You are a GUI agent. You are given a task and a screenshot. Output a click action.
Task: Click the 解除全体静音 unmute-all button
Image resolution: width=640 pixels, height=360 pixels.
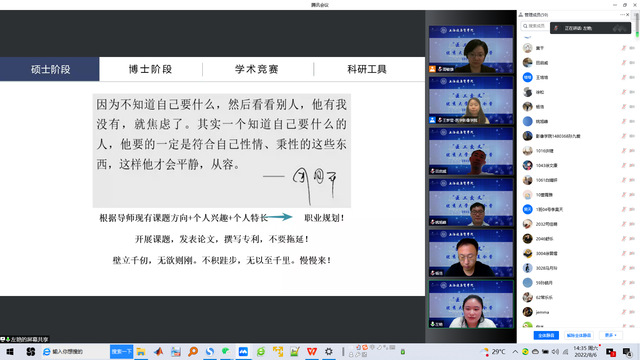pos(579,335)
